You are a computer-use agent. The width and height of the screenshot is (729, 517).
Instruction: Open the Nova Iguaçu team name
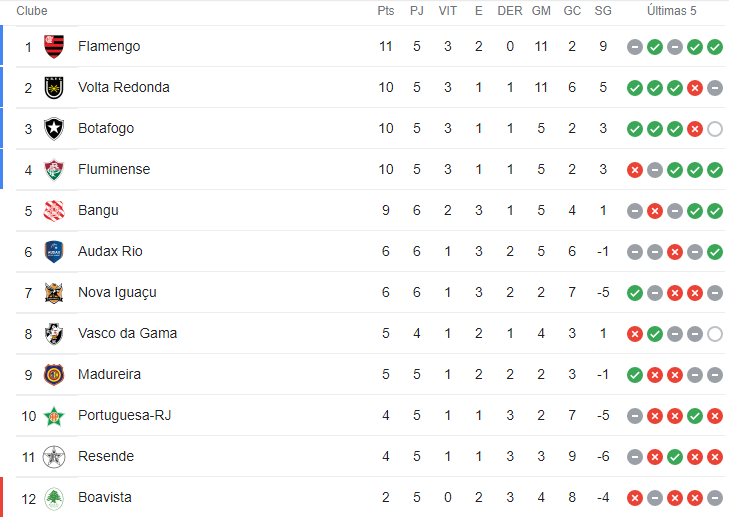click(x=117, y=292)
